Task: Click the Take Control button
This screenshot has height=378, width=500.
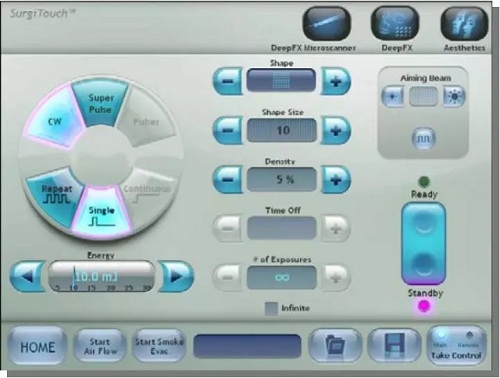Action: (456, 345)
